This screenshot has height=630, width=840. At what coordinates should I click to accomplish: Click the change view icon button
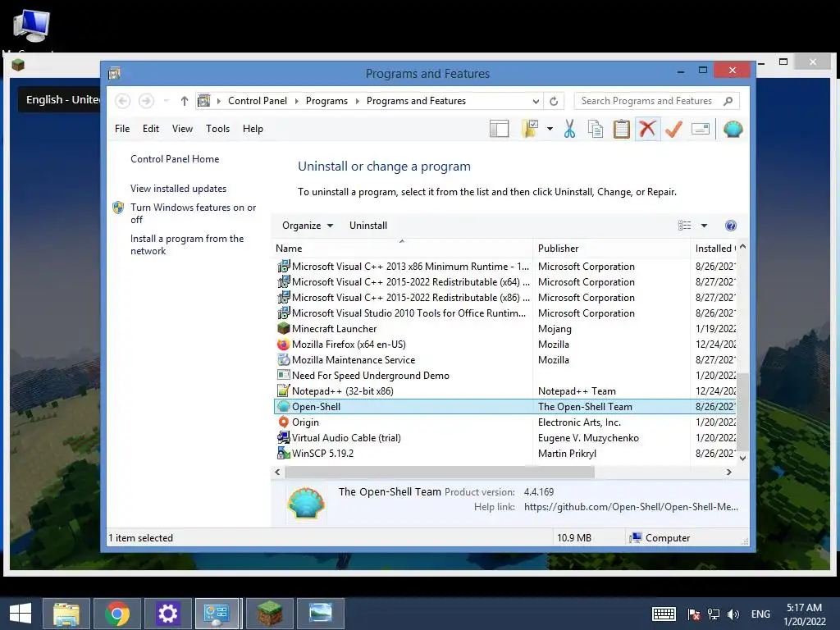[x=684, y=226]
